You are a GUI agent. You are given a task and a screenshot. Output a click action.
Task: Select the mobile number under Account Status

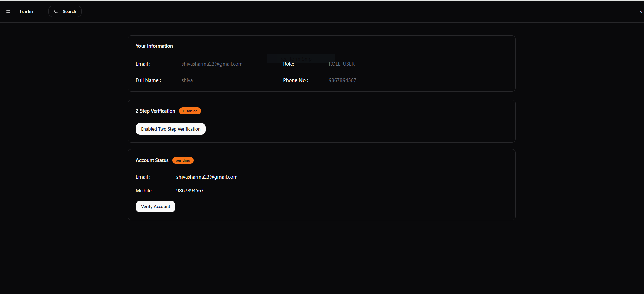[x=190, y=191]
